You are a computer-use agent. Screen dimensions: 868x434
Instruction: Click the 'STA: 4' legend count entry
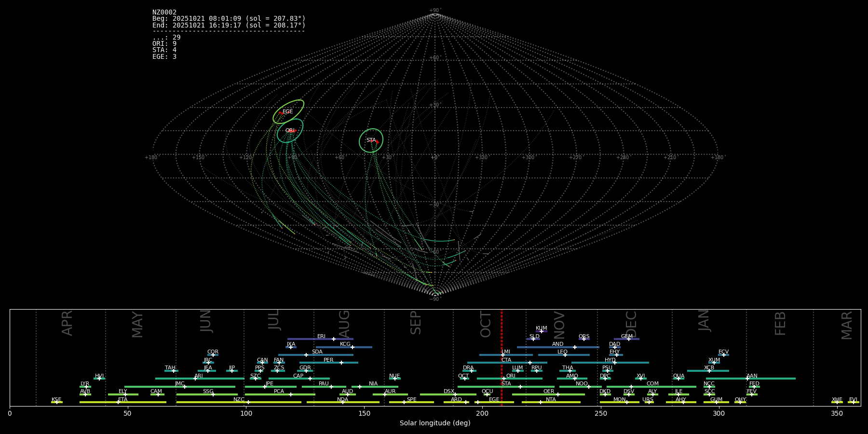pos(164,50)
